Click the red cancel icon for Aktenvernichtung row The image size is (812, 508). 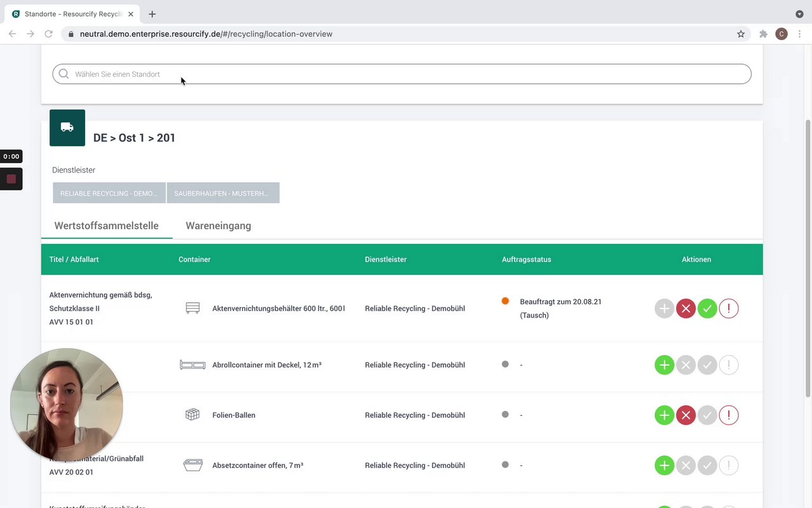pos(686,309)
